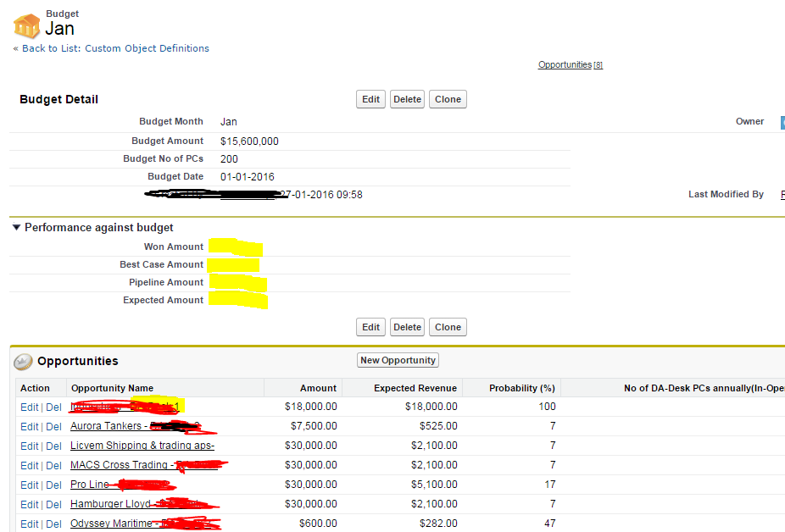Open the Aurora Tankers opportunity

[x=106, y=426]
